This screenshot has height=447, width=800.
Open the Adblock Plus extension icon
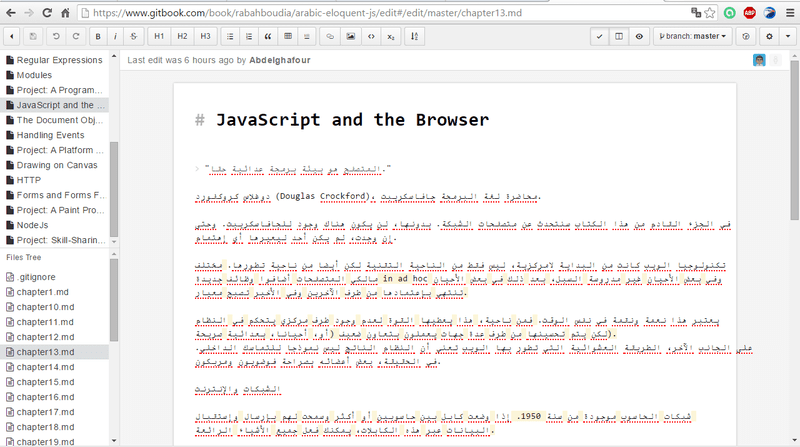(749, 13)
